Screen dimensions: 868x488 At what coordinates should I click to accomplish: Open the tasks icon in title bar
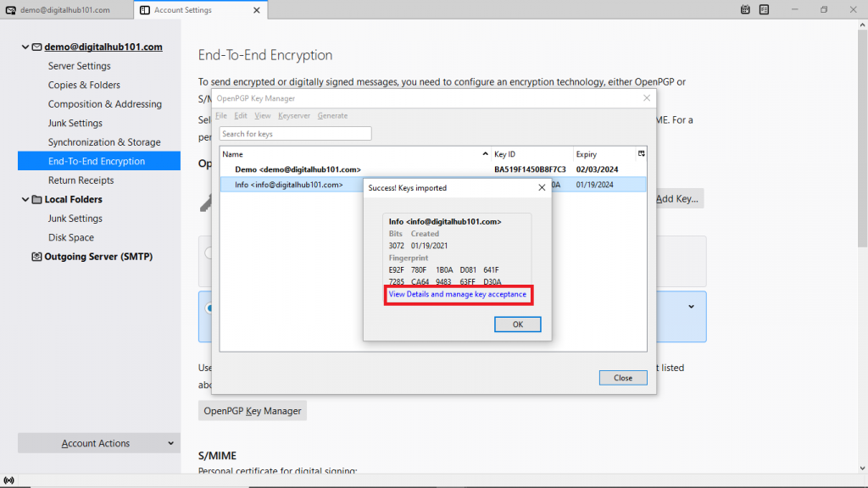coord(764,9)
